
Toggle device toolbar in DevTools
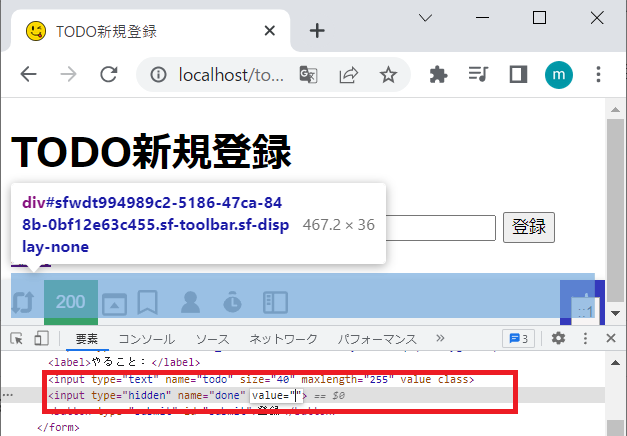tap(42, 338)
